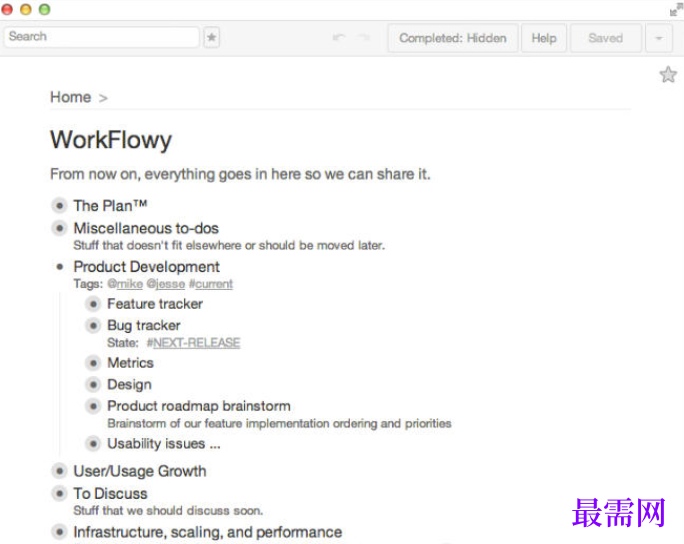684x544 pixels.
Task: Enter fullscreen via the top-right arrows icon
Action: pos(676,10)
